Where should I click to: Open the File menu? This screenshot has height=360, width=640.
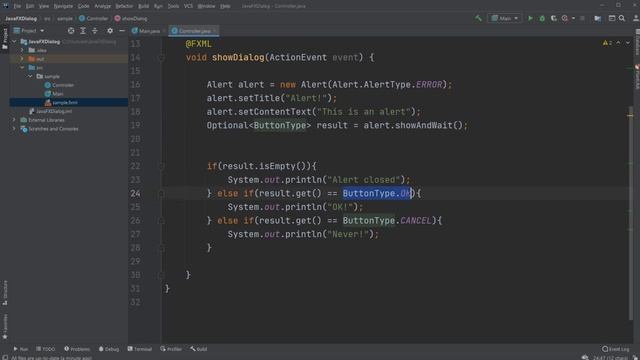17,6
